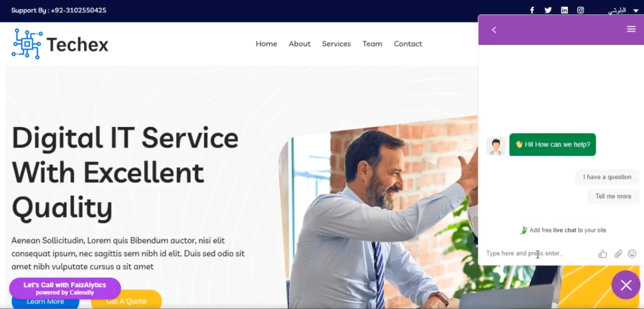Viewport: 644px width, 309px height.
Task: Select the "I have a question" reply
Action: (607, 177)
